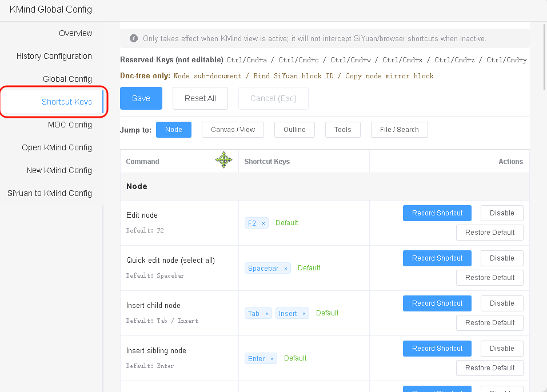Open SiYuan to KMind Config

[x=50, y=193]
